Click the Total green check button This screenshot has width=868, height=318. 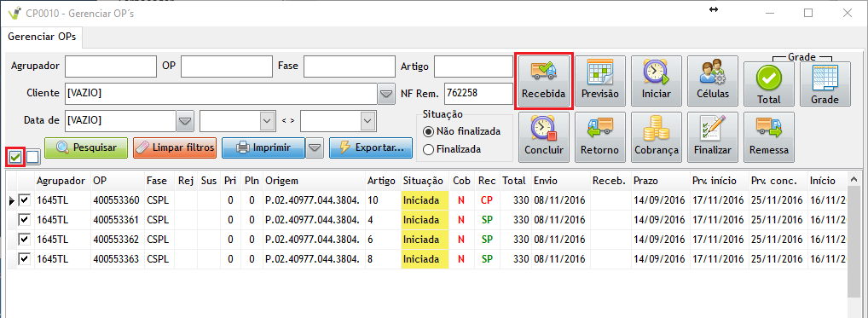[769, 84]
